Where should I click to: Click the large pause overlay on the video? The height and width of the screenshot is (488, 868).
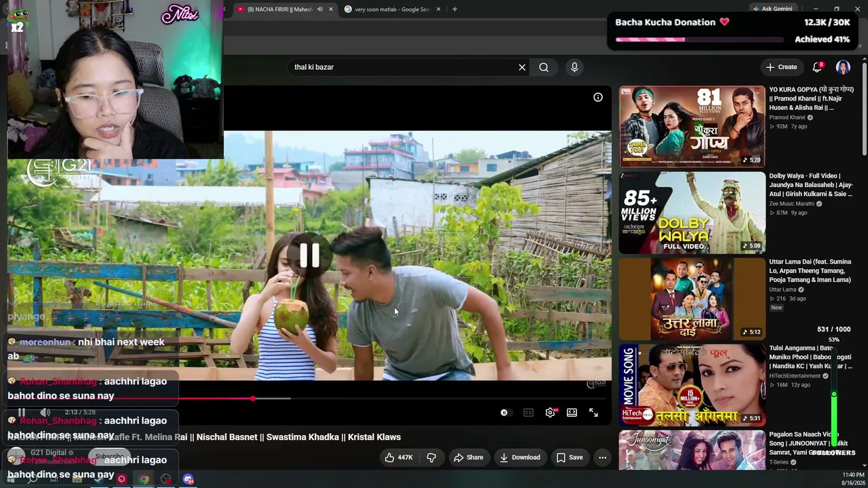coord(310,255)
